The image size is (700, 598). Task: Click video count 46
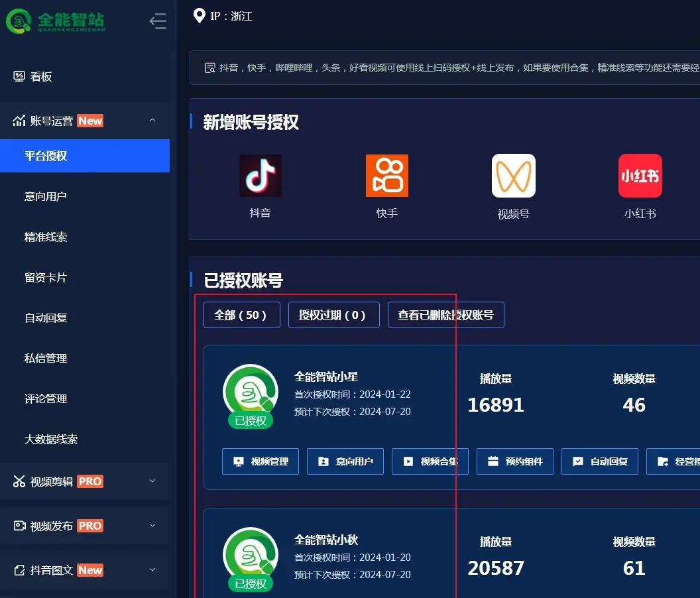coord(634,405)
